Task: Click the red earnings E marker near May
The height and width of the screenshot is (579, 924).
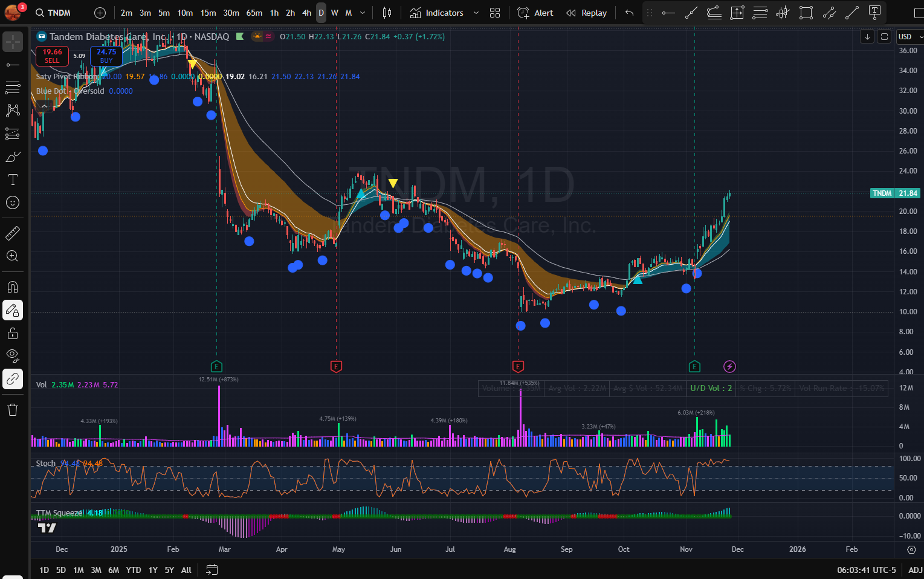Action: pyautogui.click(x=337, y=366)
